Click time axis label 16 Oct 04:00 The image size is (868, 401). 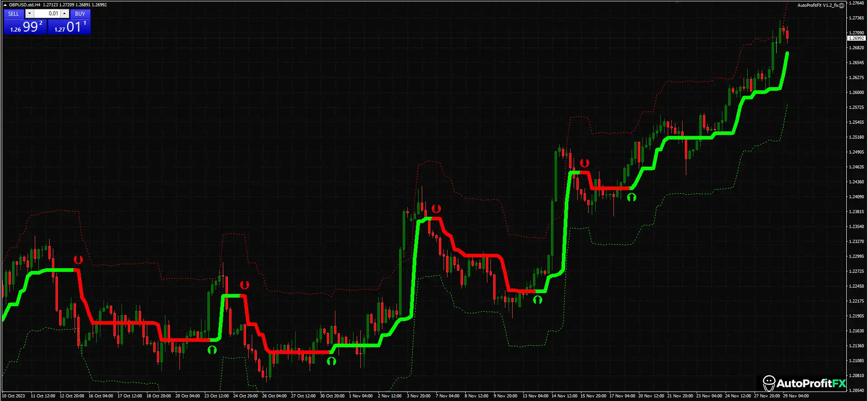[101, 396]
